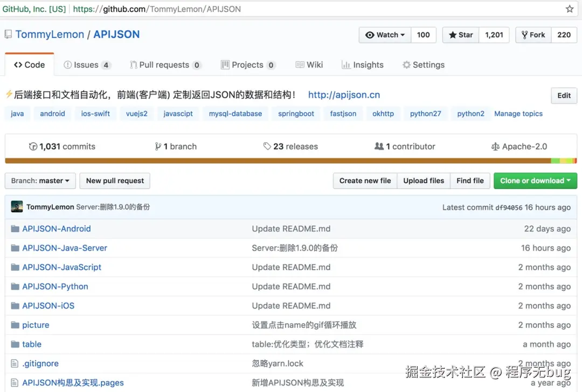Click the folder icon next to APIJSON-Android
The height and width of the screenshot is (392, 582).
[x=15, y=228]
